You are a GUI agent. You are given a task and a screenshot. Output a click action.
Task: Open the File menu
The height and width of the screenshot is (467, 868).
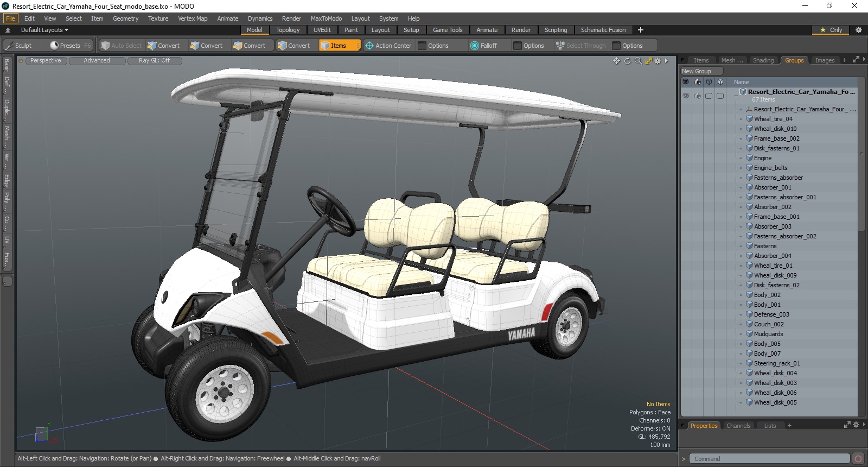click(x=10, y=18)
